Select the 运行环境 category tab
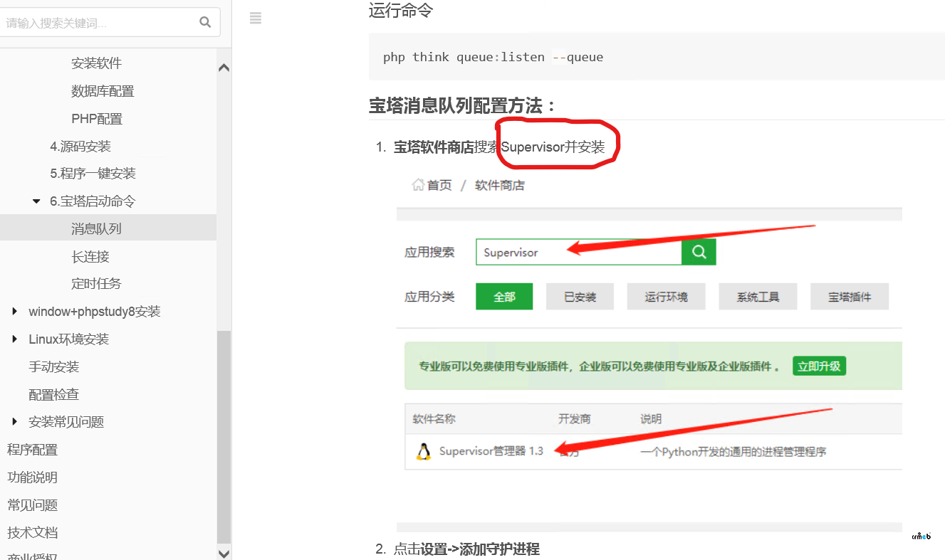This screenshot has width=945, height=560. point(666,297)
